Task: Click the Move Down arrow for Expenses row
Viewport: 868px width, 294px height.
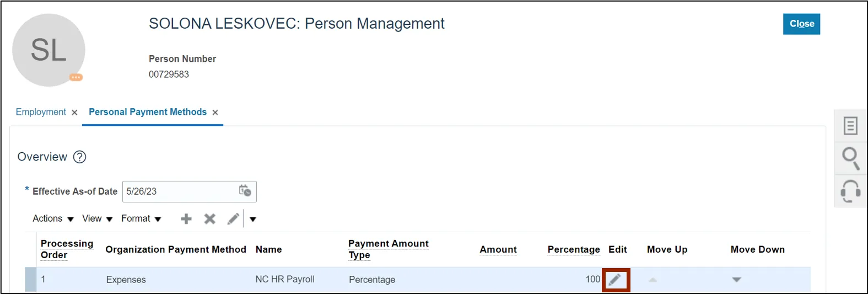Action: coord(736,280)
